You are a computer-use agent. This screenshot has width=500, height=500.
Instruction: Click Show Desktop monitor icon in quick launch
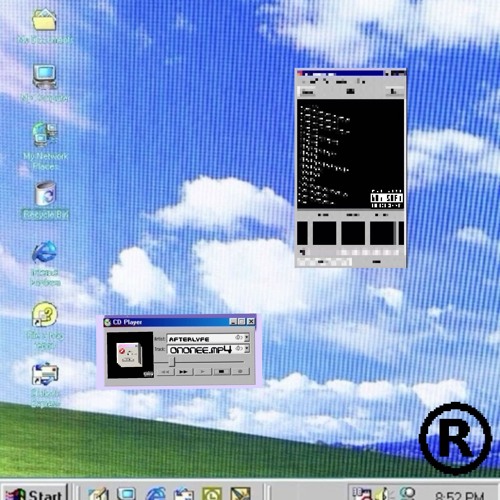[x=126, y=494]
